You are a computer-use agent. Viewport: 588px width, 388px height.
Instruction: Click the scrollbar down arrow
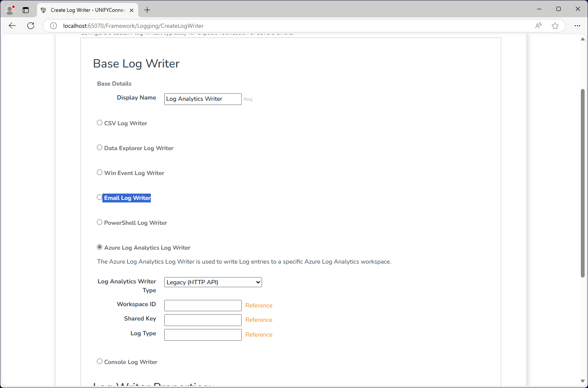583,381
